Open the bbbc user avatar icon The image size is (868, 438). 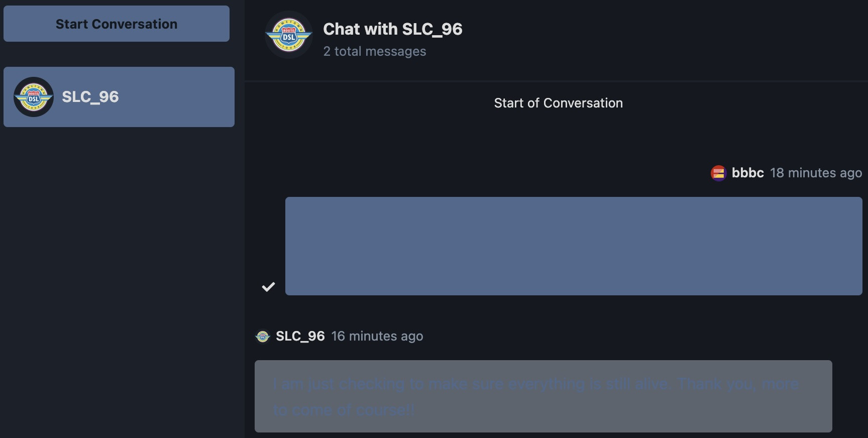pyautogui.click(x=718, y=173)
